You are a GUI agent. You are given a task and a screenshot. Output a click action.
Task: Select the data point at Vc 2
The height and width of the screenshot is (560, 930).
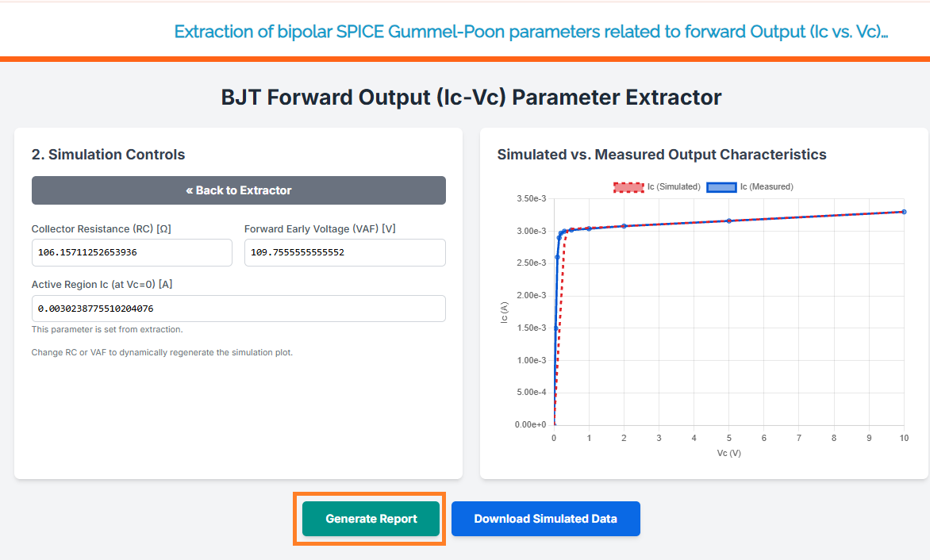pyautogui.click(x=624, y=226)
